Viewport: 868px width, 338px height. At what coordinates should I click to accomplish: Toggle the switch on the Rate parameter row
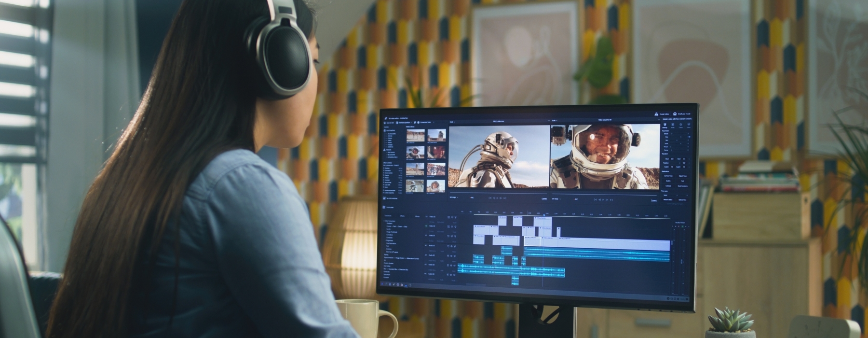(689, 137)
